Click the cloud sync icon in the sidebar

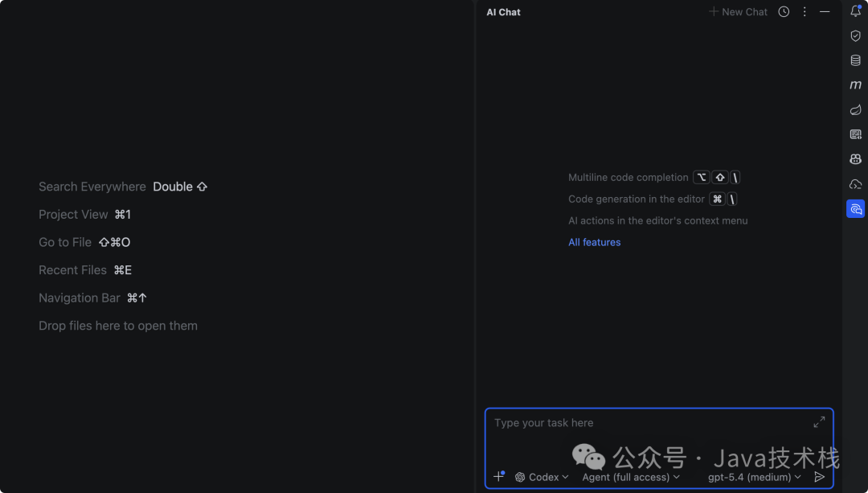coord(855,183)
